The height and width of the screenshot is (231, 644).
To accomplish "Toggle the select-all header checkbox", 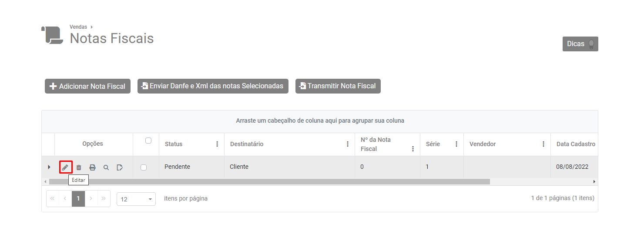I will click(x=148, y=141).
